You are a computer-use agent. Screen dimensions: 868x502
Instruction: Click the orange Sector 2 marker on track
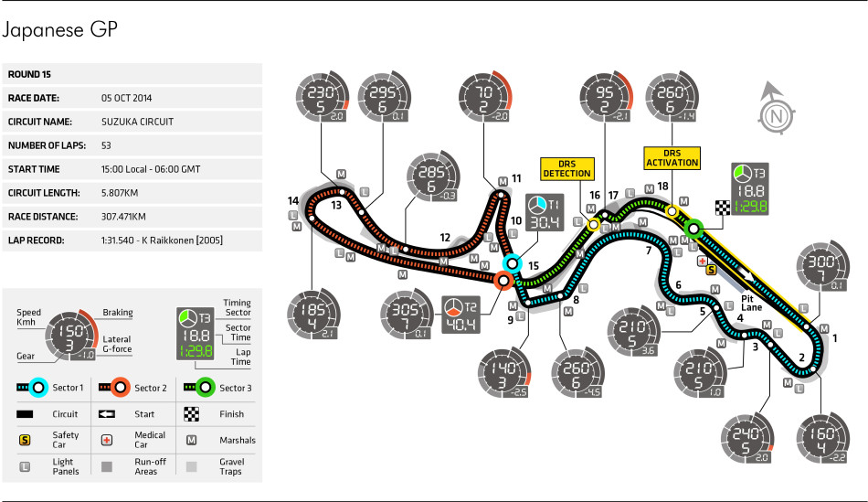(x=503, y=281)
